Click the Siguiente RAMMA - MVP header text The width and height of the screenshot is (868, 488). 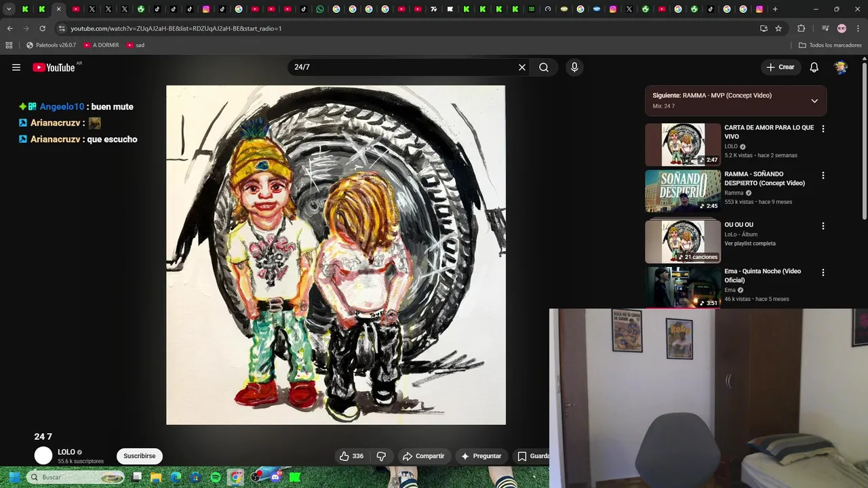point(712,96)
